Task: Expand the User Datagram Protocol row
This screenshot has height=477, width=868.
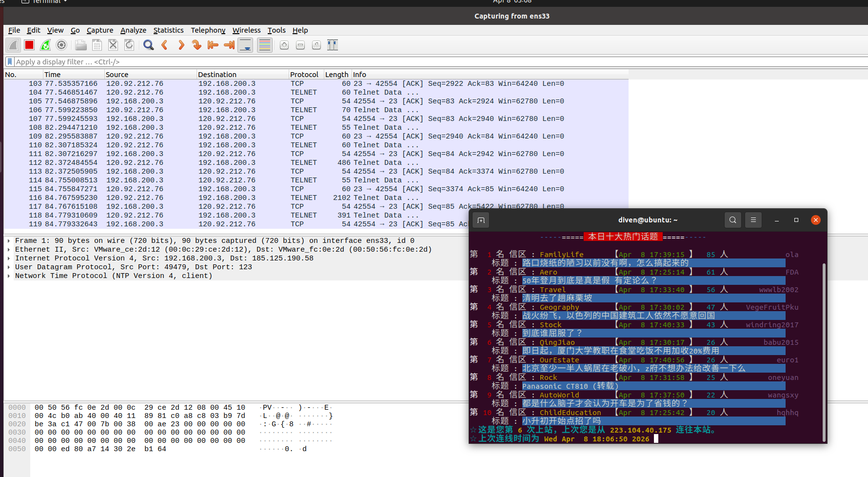Action: click(9, 267)
